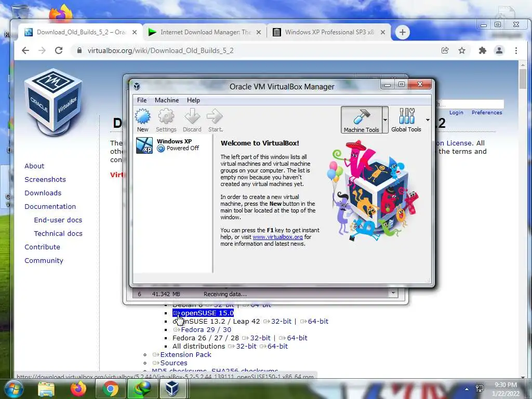Switch to the Windows XP Professional SP3 tab
Screen dimensions: 532x399
329,32
